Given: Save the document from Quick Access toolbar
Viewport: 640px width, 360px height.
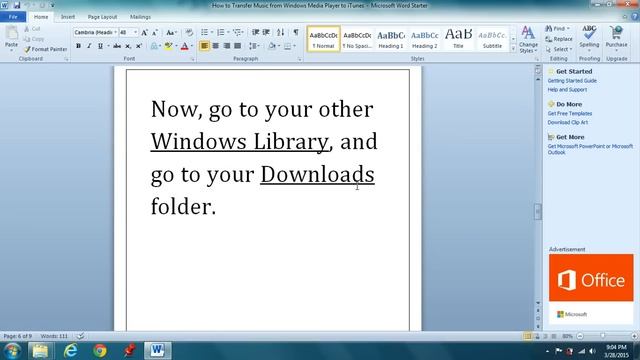Looking at the screenshot, I should point(17,5).
